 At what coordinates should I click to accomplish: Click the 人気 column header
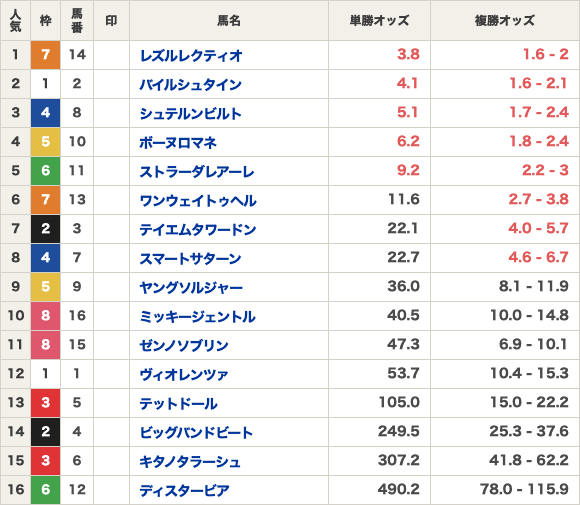[x=15, y=20]
